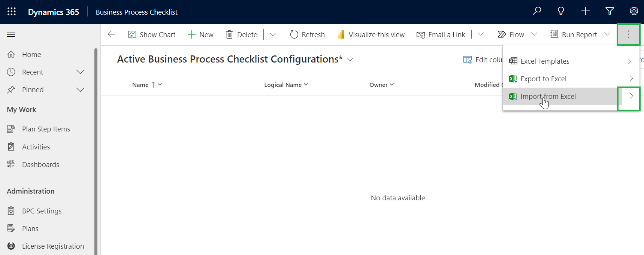Screen dimensions: 644x255
Task: Open Excel Templates menu entry
Action: (545, 61)
